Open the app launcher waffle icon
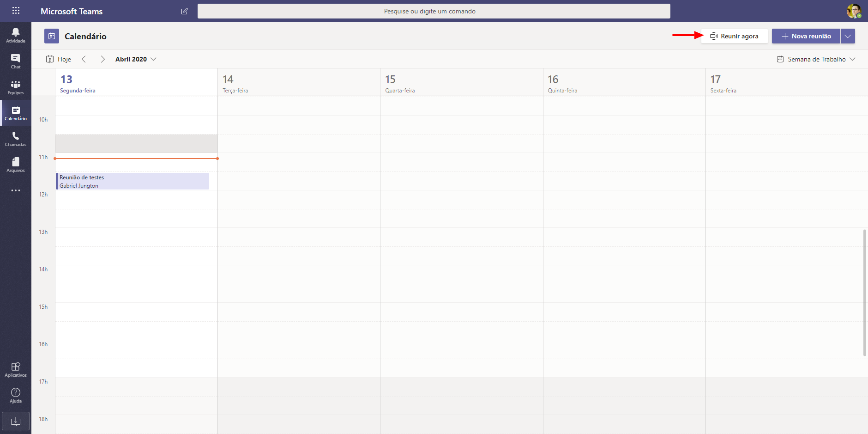 tap(16, 11)
